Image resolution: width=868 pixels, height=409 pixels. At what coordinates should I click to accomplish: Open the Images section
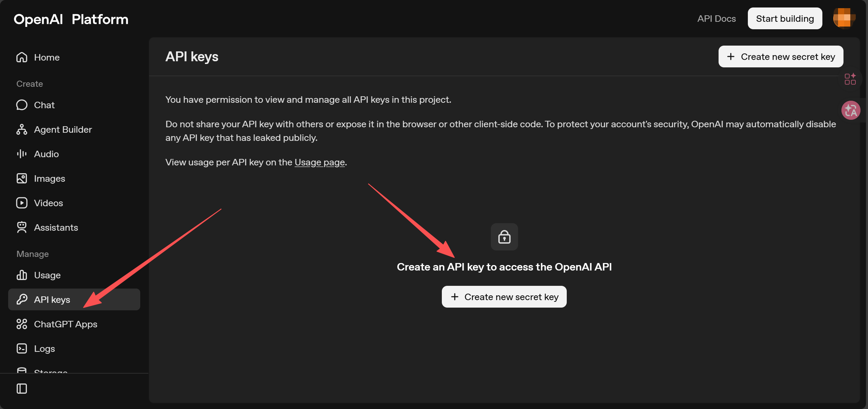(x=49, y=178)
